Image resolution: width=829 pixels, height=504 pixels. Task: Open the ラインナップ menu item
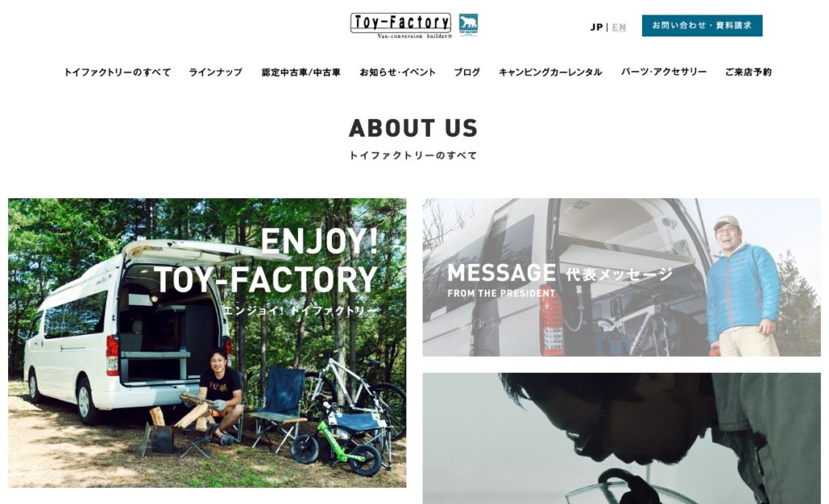[215, 72]
